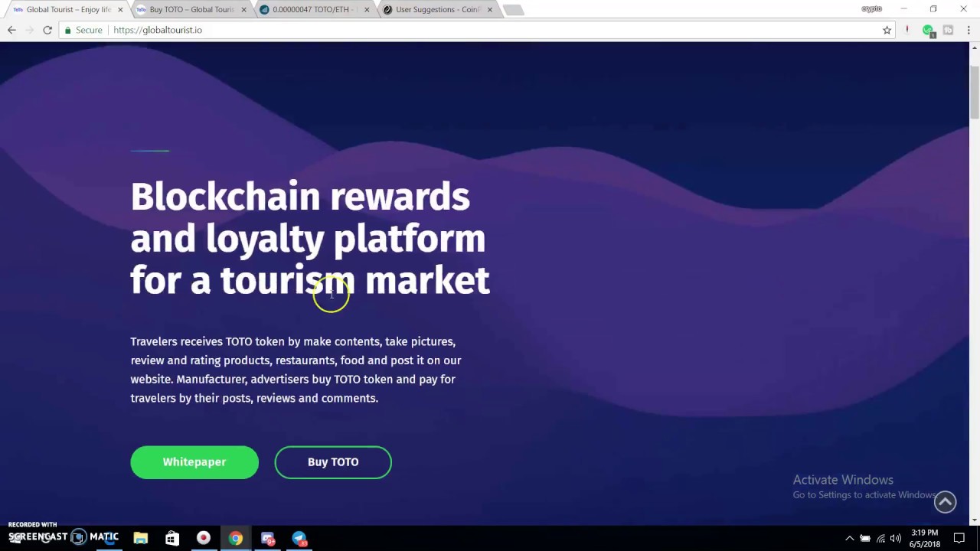Image resolution: width=980 pixels, height=551 pixels.
Task: Close the Global Tourist tab
Action: (121, 10)
